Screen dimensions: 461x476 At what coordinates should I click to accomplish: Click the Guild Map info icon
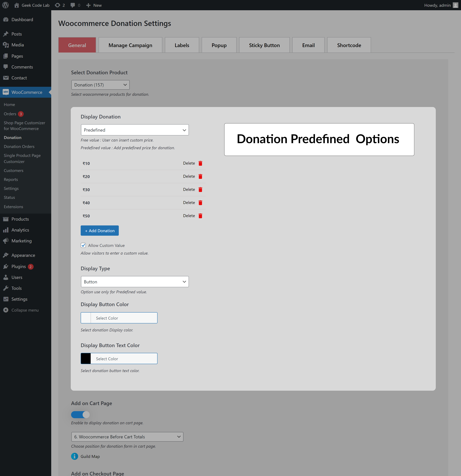[75, 456]
